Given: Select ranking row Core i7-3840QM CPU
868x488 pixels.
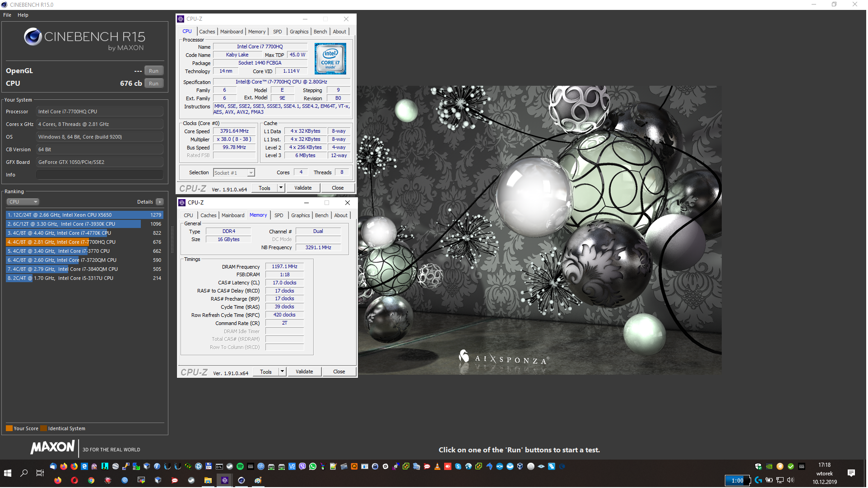Looking at the screenshot, I should coord(84,270).
